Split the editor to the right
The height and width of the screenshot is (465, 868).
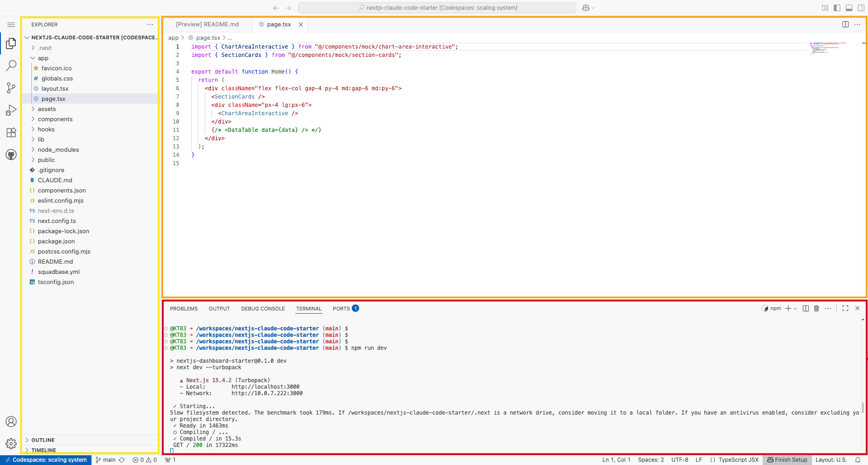[845, 25]
